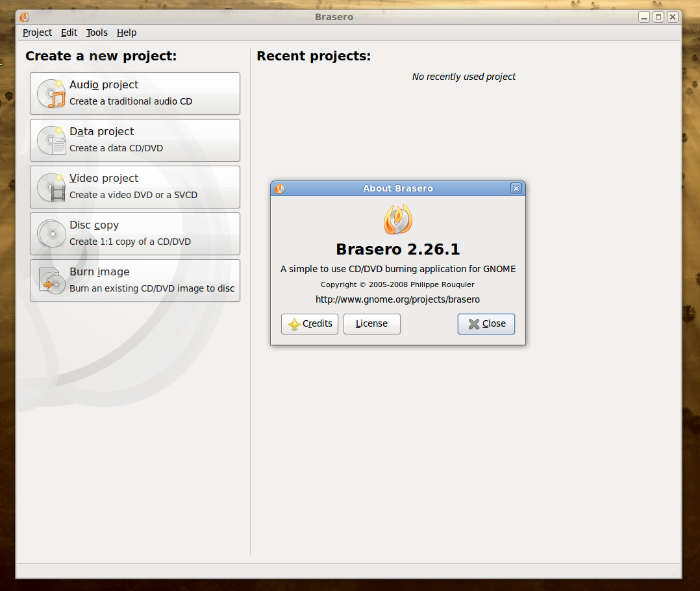This screenshot has width=700, height=591.
Task: Click 'No recently used project' text
Action: (464, 77)
